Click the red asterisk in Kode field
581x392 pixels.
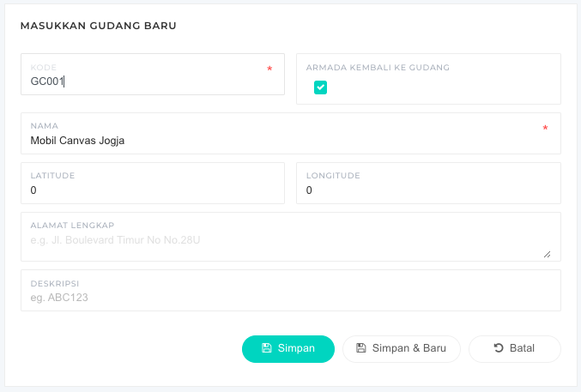[269, 69]
